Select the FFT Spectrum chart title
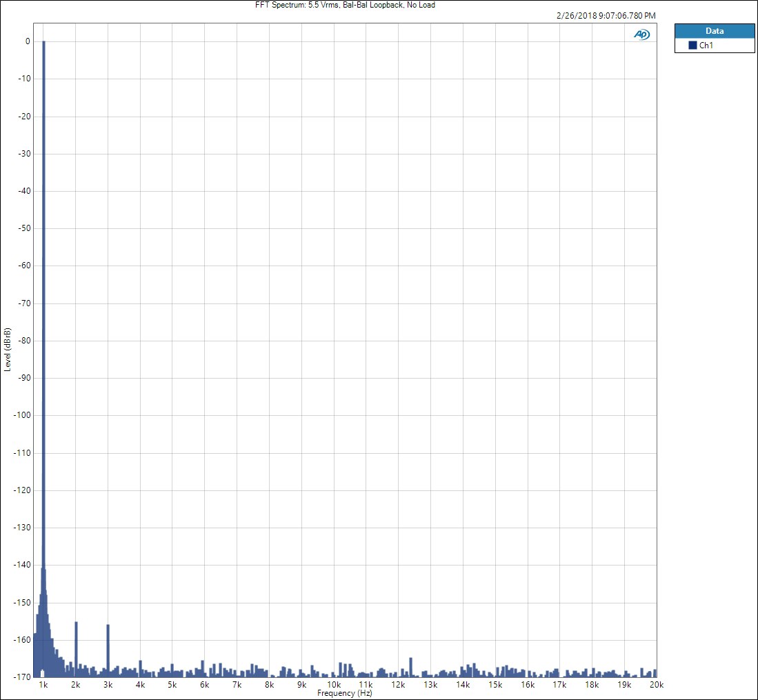Image resolution: width=758 pixels, height=700 pixels. (x=345, y=5)
